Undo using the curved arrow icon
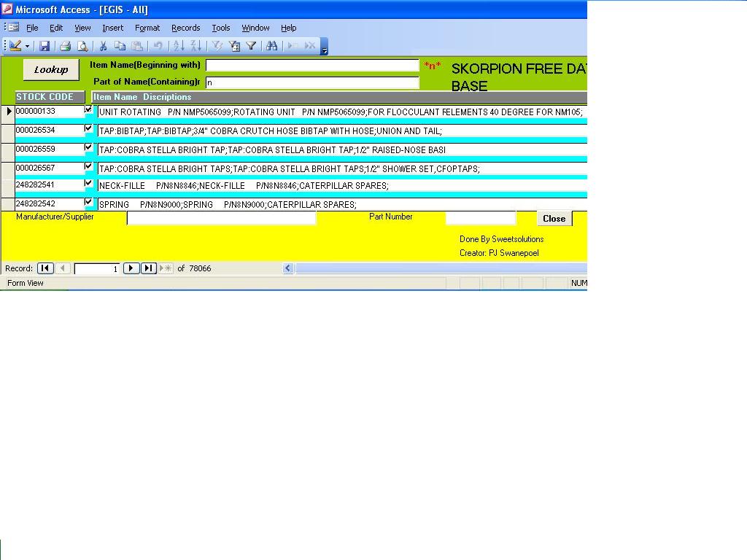Image resolution: width=747 pixels, height=560 pixels. (x=158, y=46)
